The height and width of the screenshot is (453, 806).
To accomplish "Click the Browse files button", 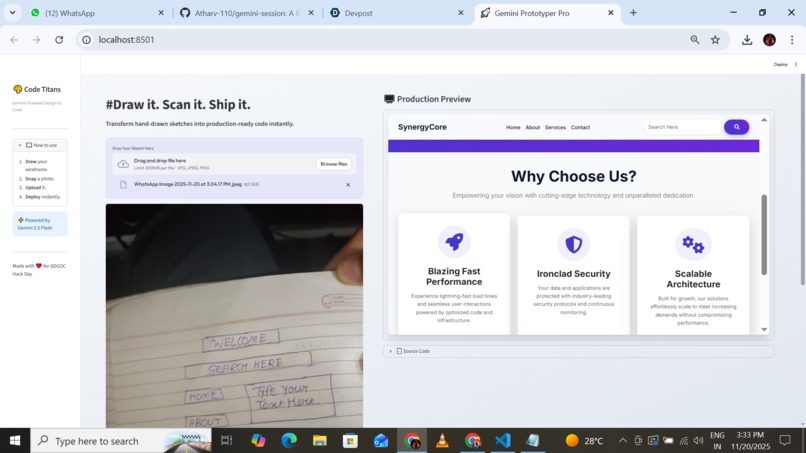I will [x=334, y=164].
